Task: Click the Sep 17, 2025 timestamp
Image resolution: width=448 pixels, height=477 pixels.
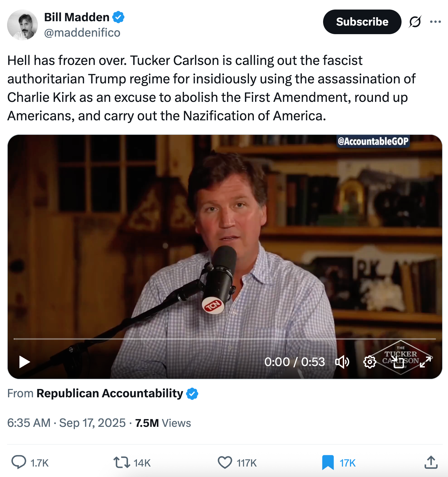Action: [92, 423]
